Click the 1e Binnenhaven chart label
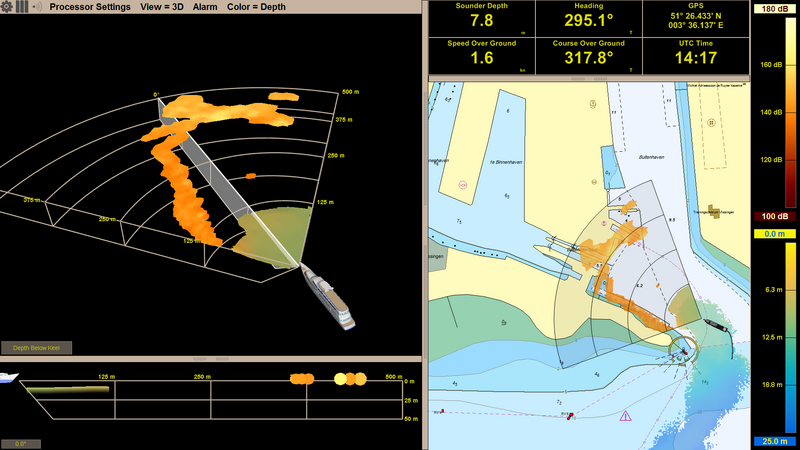Image resolution: width=800 pixels, height=450 pixels. pos(506,162)
